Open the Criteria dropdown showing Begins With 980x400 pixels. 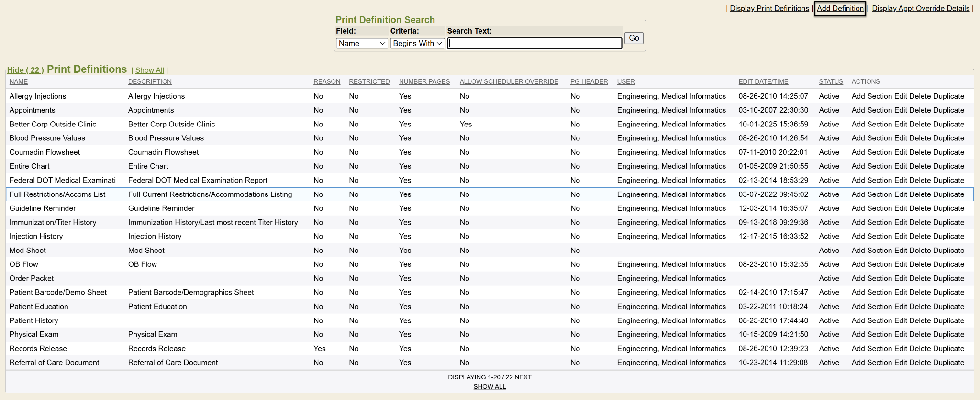pyautogui.click(x=417, y=44)
